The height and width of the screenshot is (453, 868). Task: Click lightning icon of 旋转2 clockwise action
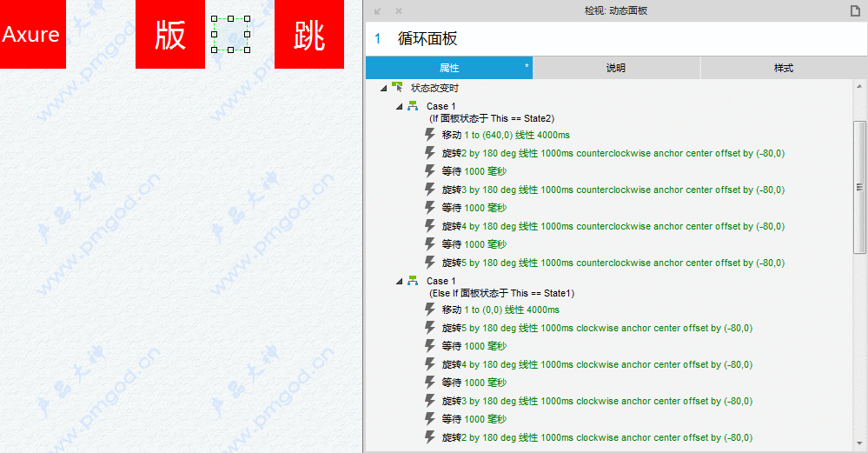click(430, 437)
